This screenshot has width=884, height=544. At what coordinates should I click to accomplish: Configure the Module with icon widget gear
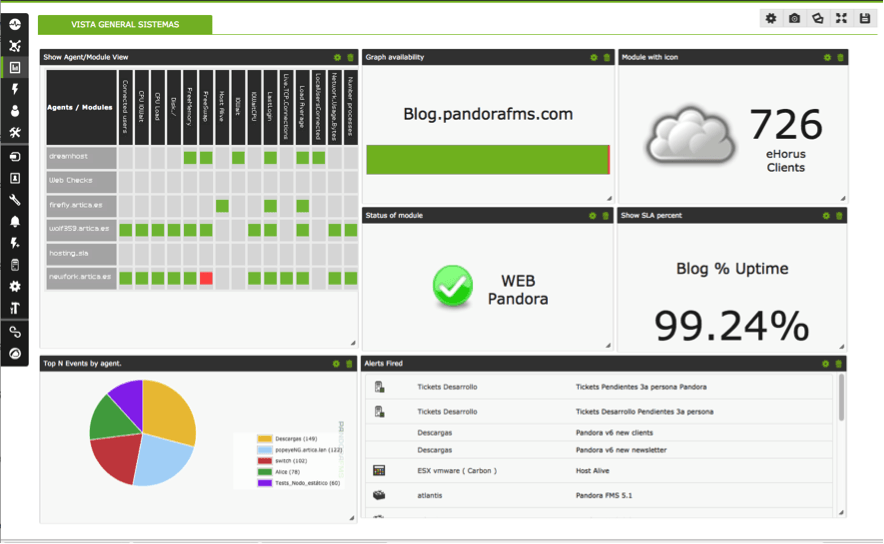point(827,58)
